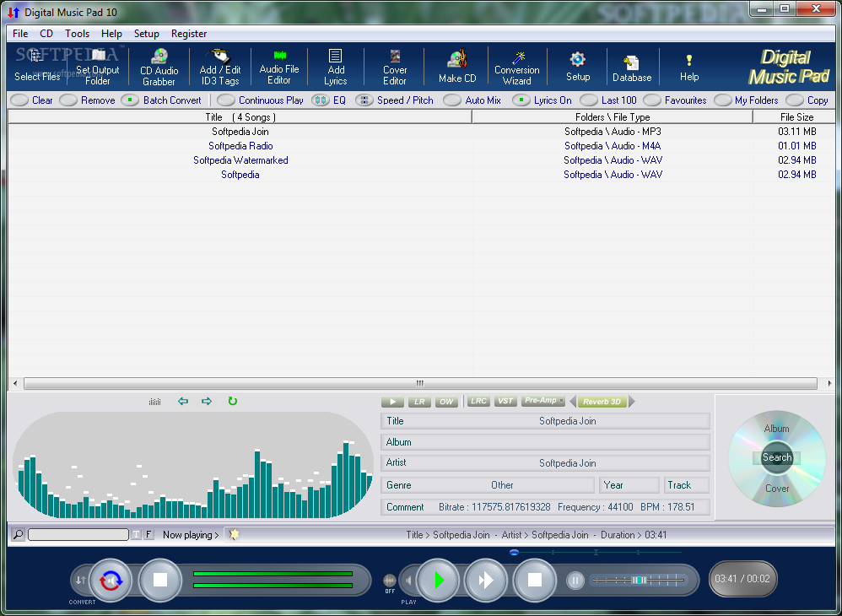Open the Register menu
Viewport: 842px width, 616px height.
189,34
